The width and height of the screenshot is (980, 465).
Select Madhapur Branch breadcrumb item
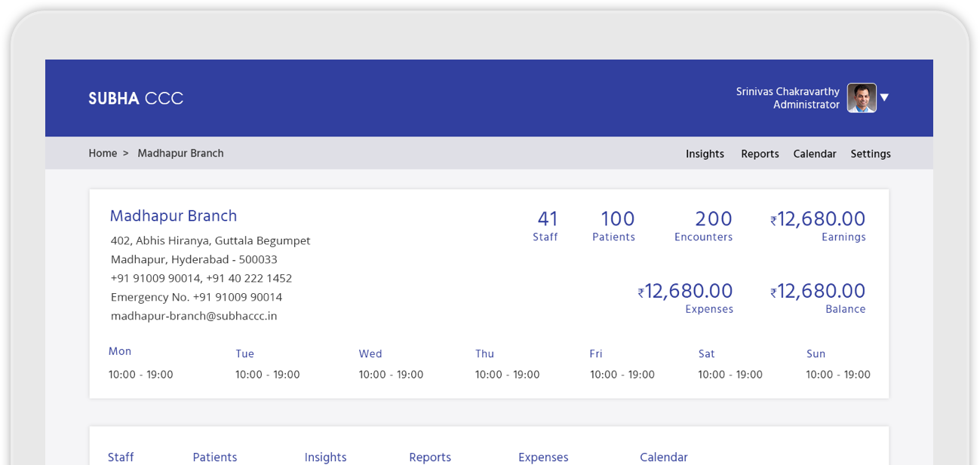[x=180, y=153]
